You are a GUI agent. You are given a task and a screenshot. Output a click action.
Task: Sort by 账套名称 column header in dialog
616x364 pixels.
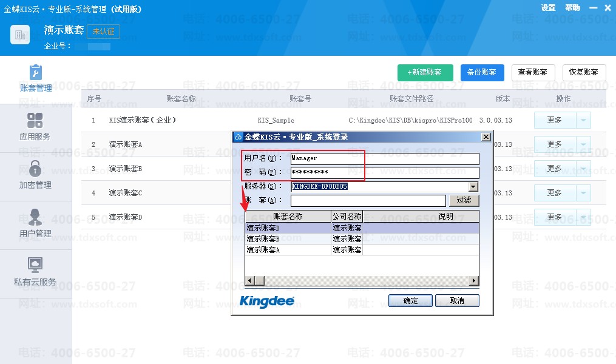click(x=288, y=217)
